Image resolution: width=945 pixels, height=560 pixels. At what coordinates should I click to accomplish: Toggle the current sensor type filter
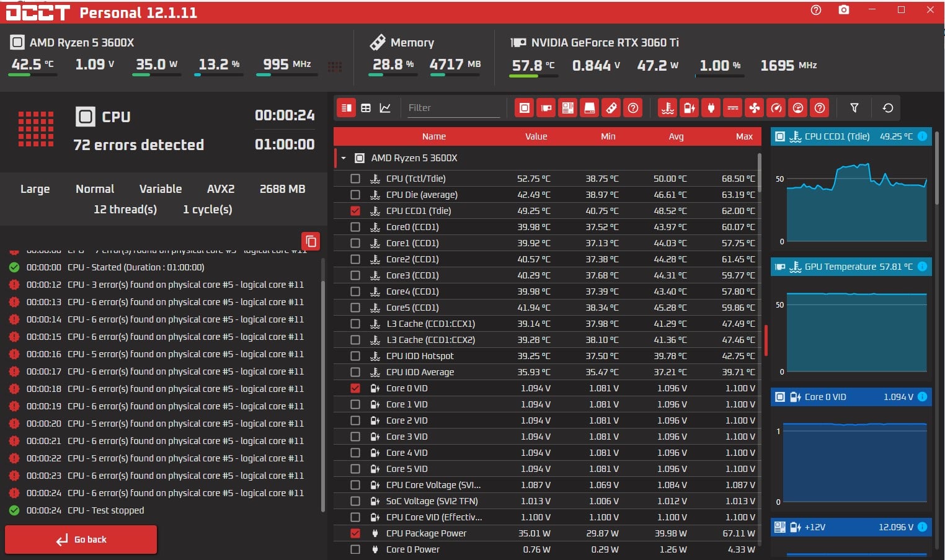733,108
